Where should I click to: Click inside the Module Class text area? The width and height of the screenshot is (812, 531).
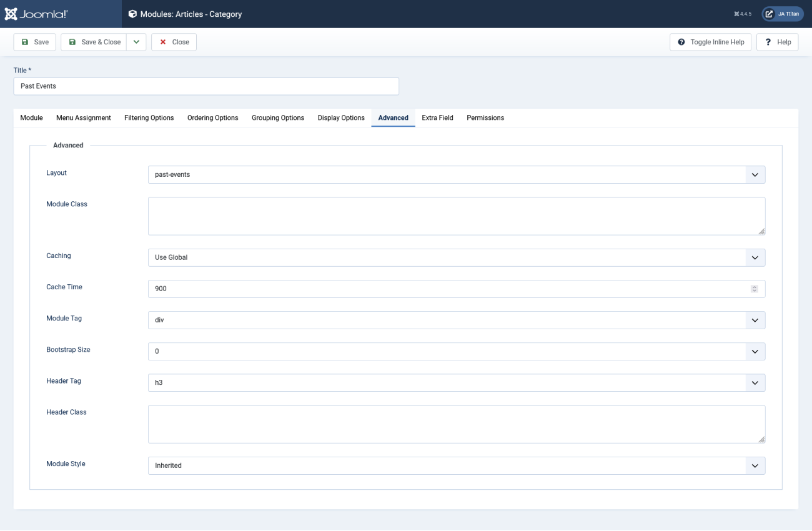point(457,216)
